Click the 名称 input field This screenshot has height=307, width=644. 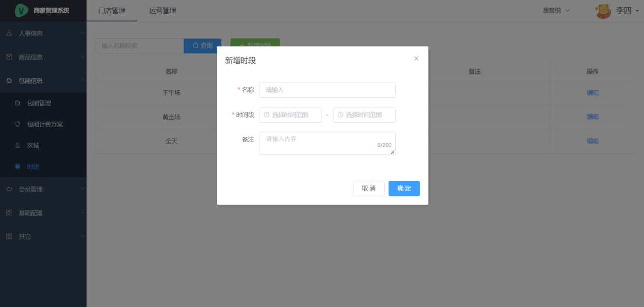point(327,90)
